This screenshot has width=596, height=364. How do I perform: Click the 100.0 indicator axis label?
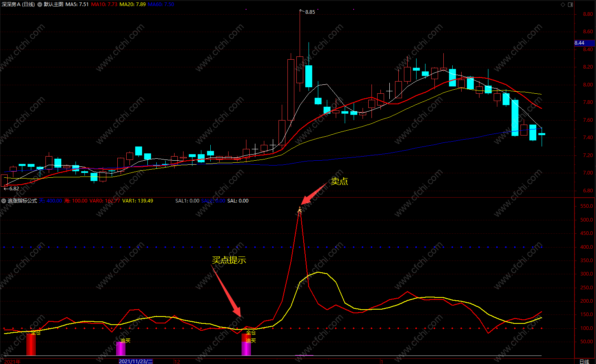coord(586,328)
